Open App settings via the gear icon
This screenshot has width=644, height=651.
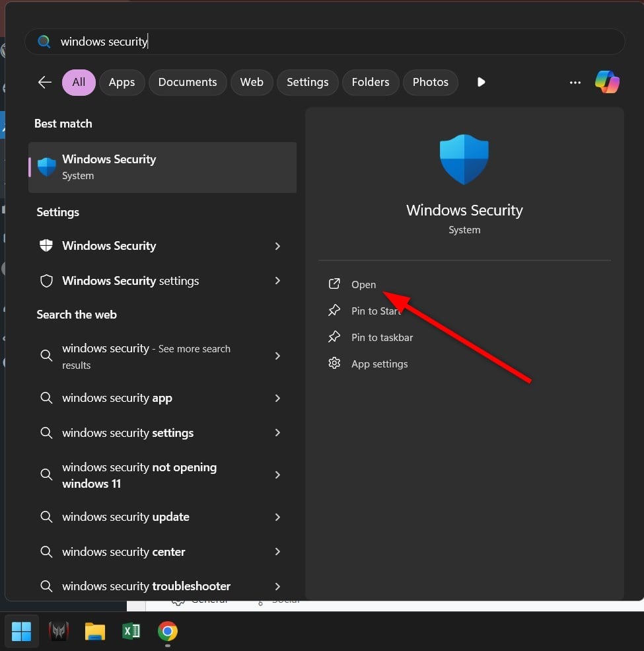(335, 364)
